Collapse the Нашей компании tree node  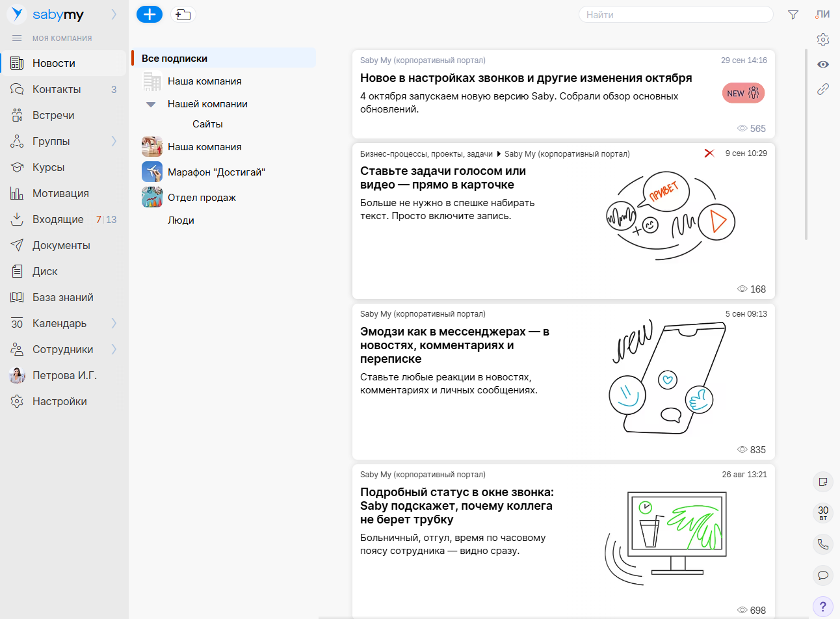pyautogui.click(x=151, y=104)
